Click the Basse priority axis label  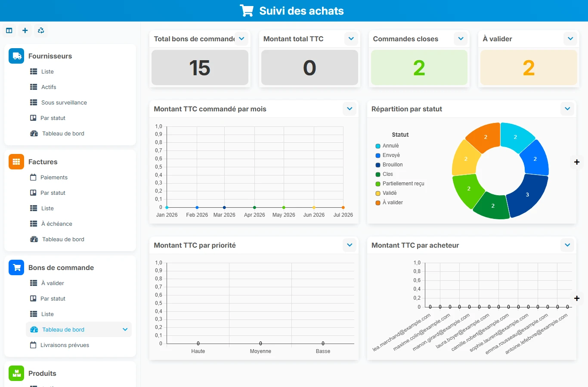tap(323, 351)
